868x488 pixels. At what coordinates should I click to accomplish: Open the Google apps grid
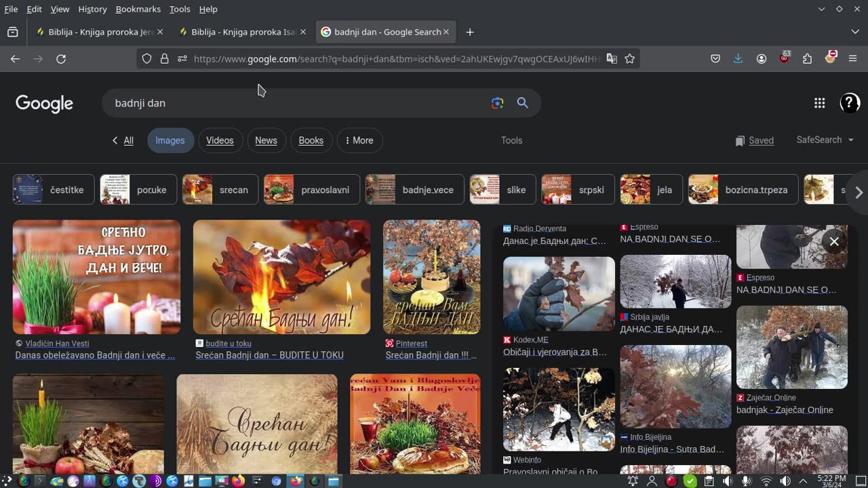(x=819, y=103)
